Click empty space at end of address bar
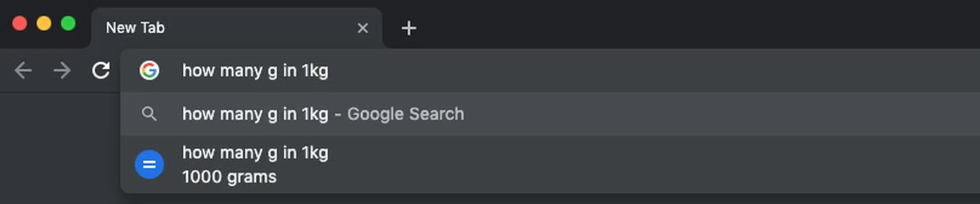980x204 pixels. 766,70
